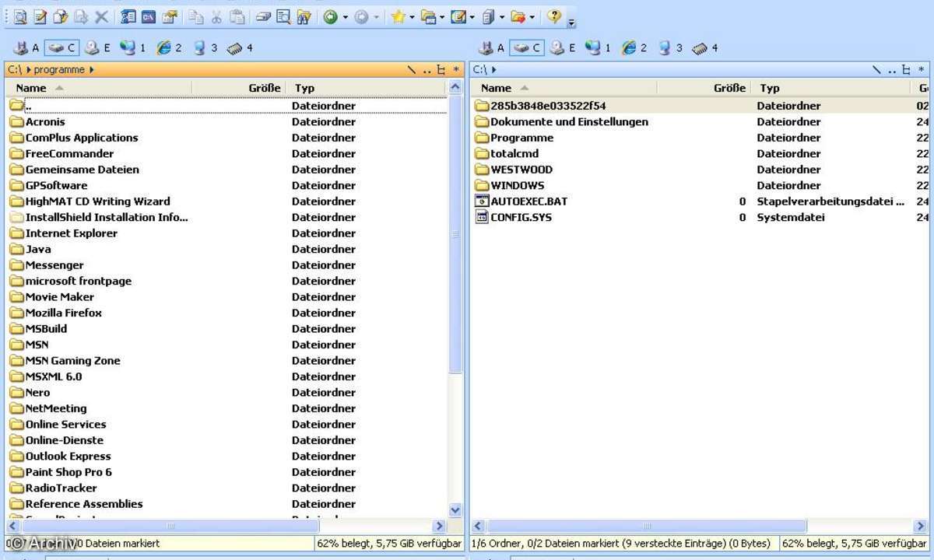934x560 pixels.
Task: Click the Search binoculars toolbar icon
Action: click(304, 16)
